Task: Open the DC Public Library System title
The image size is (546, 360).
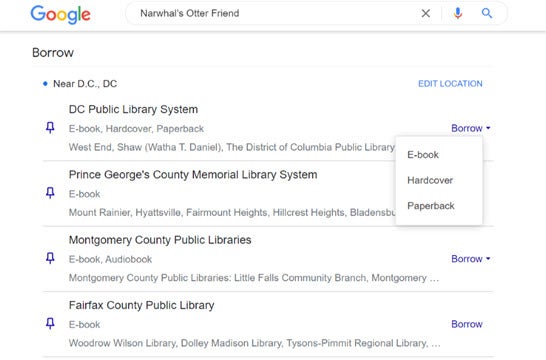Action: pos(133,109)
